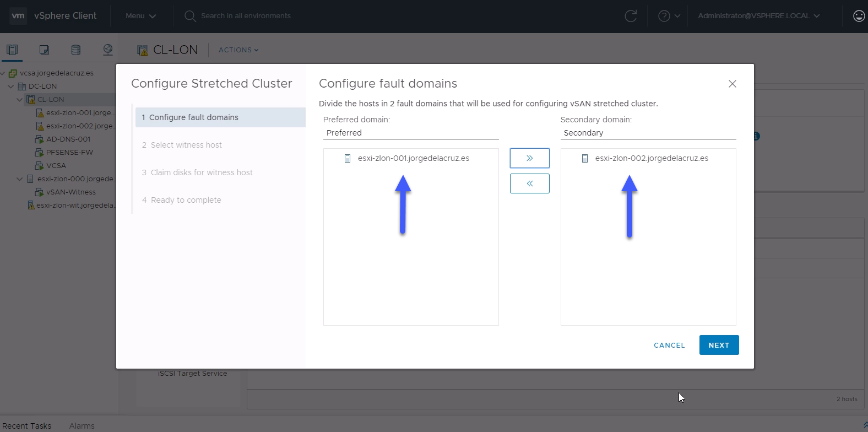Viewport: 868px width, 432px height.
Task: Click the smiley feedback icon
Action: (859, 16)
